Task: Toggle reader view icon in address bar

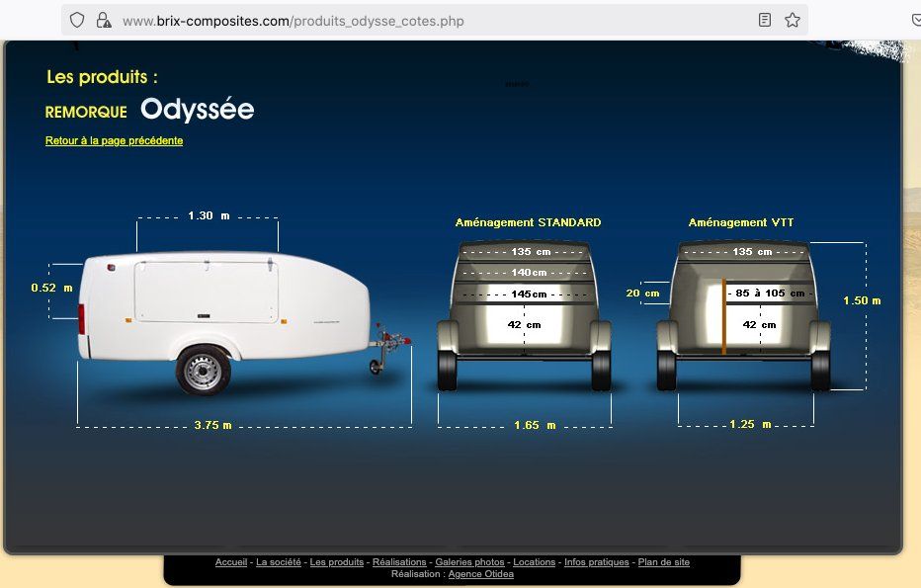Action: pos(764,20)
